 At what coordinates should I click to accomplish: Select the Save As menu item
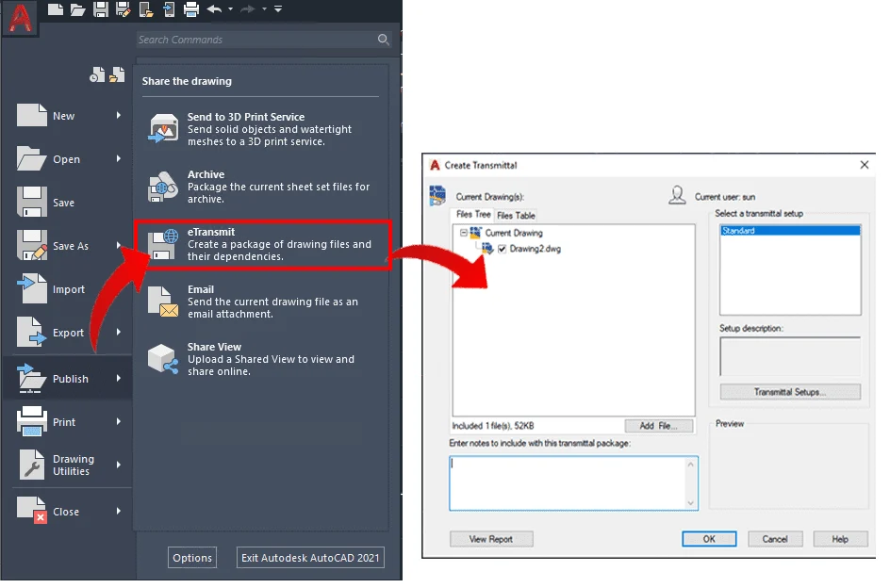68,246
